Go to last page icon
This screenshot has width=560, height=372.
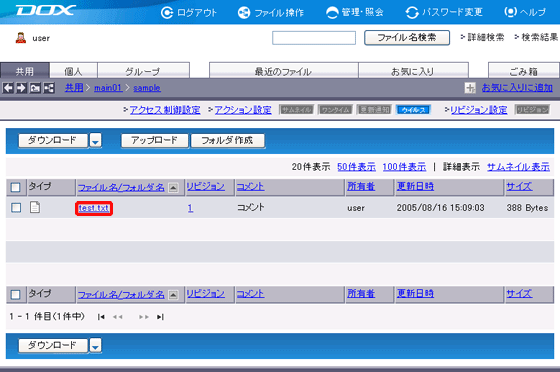tap(160, 317)
